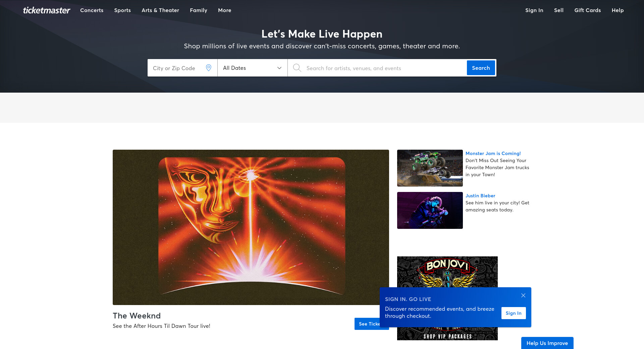Open the Family category
Image resolution: width=644 pixels, height=349 pixels.
coord(199,10)
